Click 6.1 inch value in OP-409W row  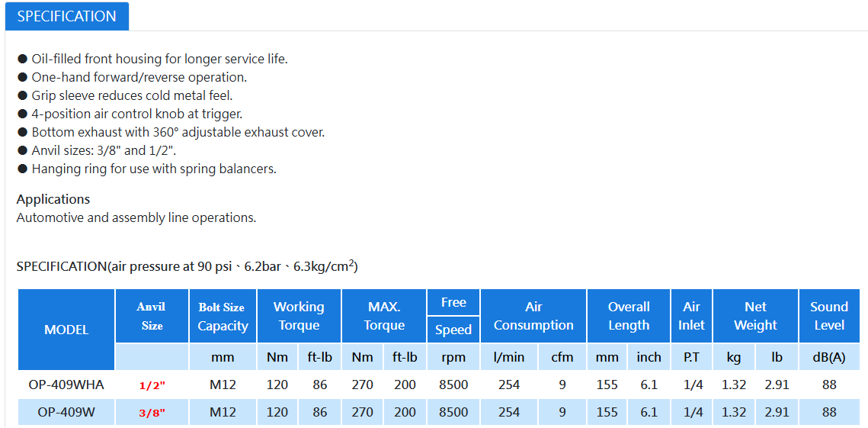[649, 413]
